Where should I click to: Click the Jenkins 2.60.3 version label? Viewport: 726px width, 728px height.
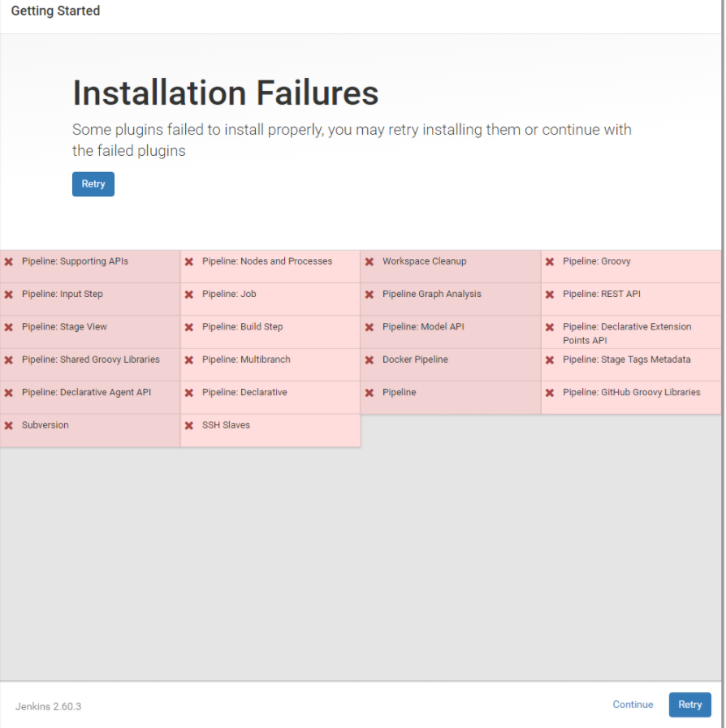[x=48, y=707]
